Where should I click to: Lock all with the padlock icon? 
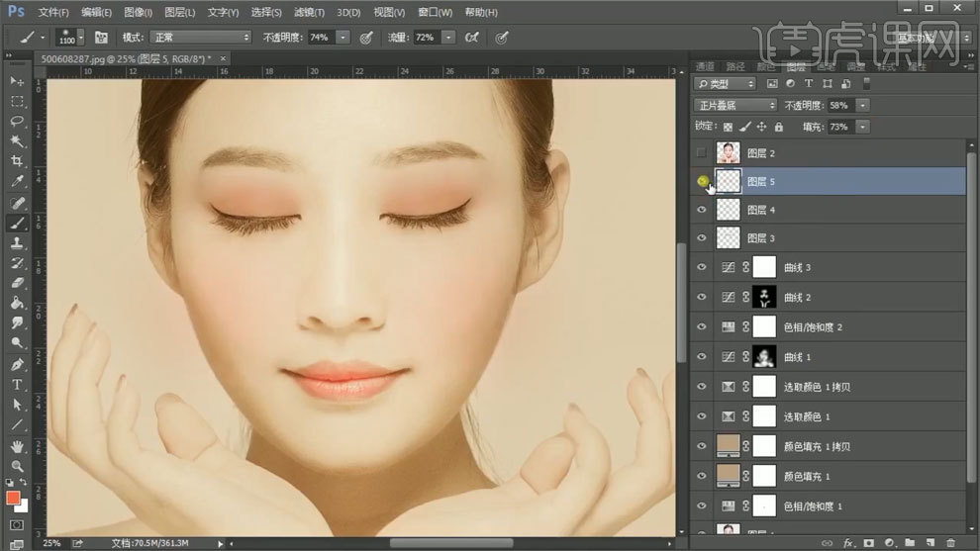point(778,128)
